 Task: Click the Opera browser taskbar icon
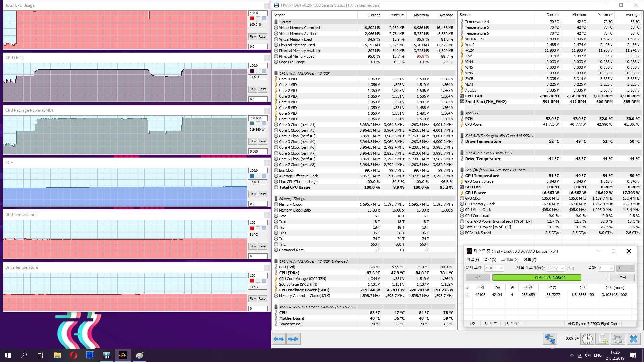coord(73,355)
